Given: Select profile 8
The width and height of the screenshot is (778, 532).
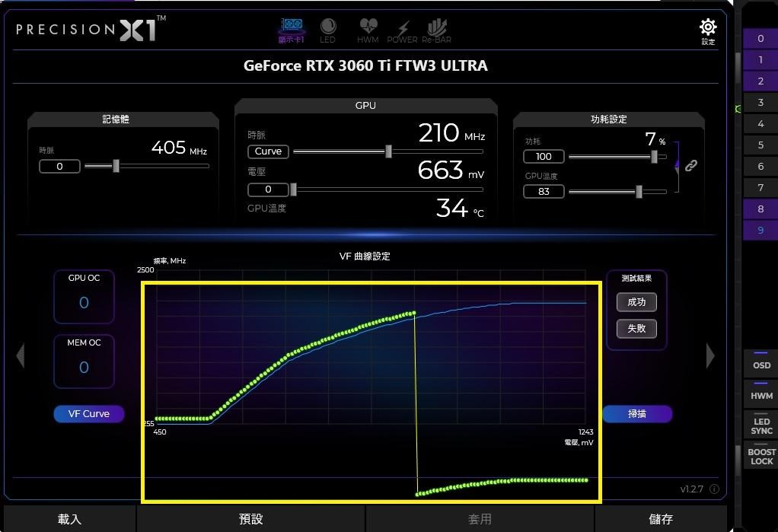Looking at the screenshot, I should pos(760,209).
